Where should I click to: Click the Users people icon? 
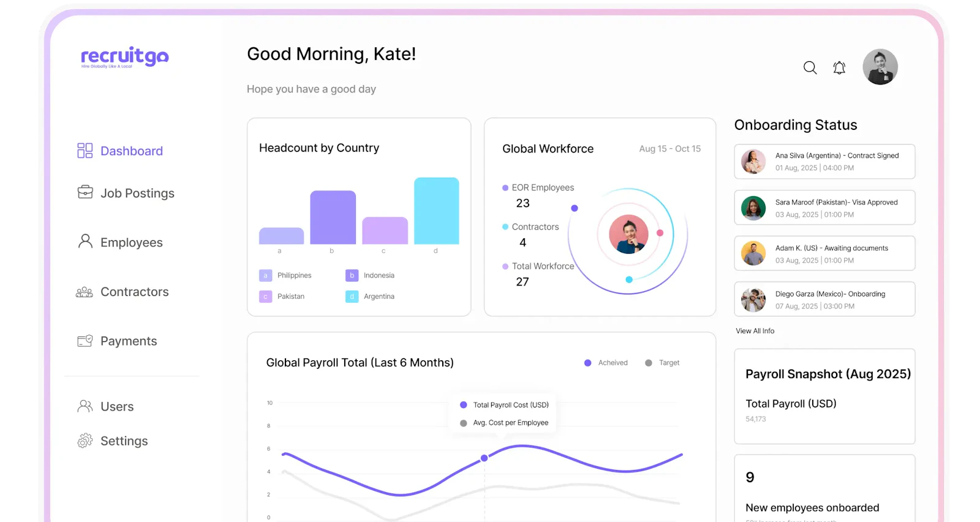[x=85, y=406]
